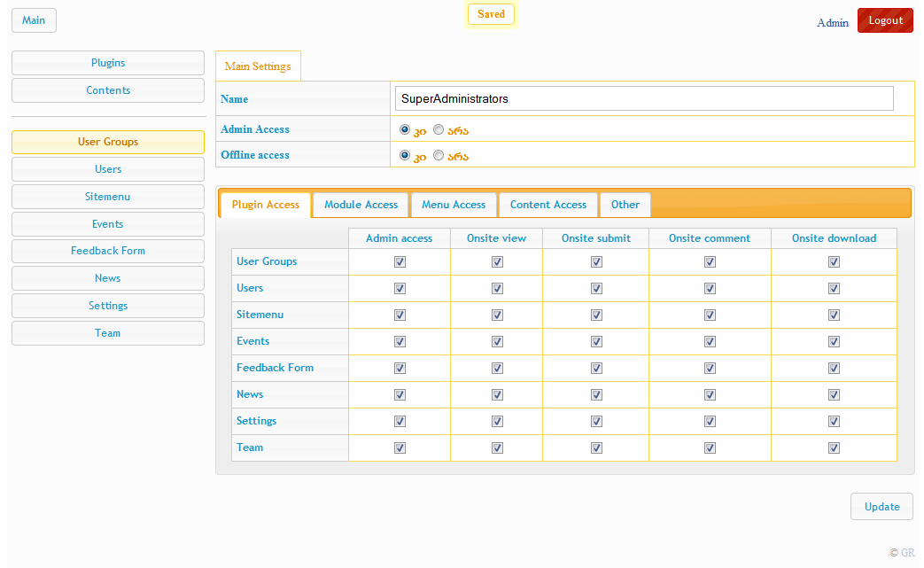
Task: Switch to Content Access tab
Action: click(x=548, y=205)
